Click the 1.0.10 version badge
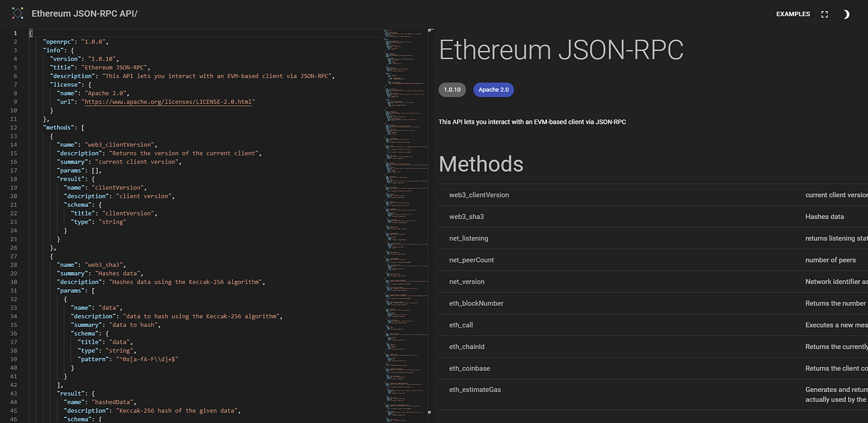This screenshot has height=423, width=868. click(452, 89)
